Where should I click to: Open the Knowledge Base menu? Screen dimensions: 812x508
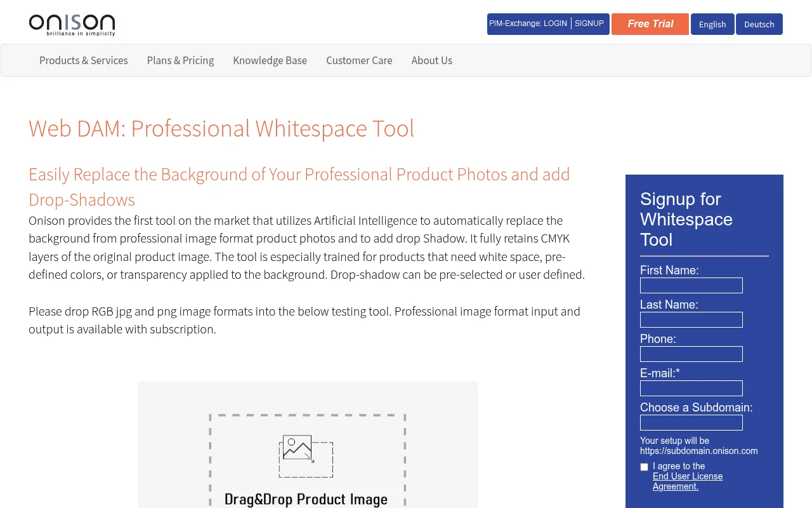coord(270,60)
